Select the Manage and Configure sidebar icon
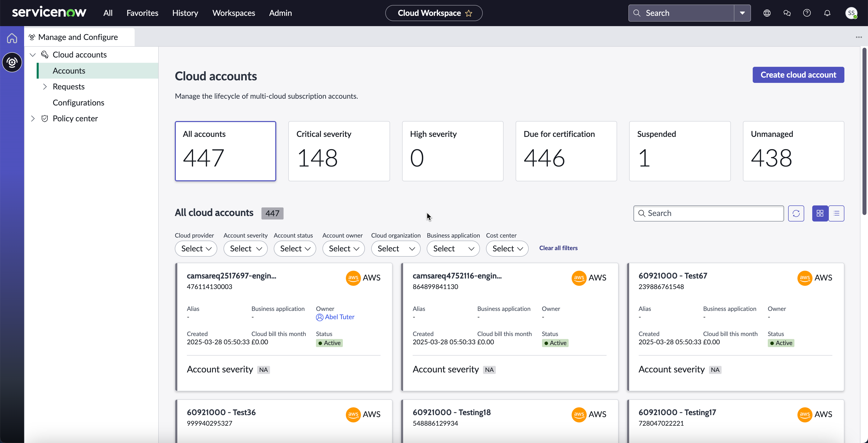Viewport: 868px width, 443px height. [x=12, y=62]
